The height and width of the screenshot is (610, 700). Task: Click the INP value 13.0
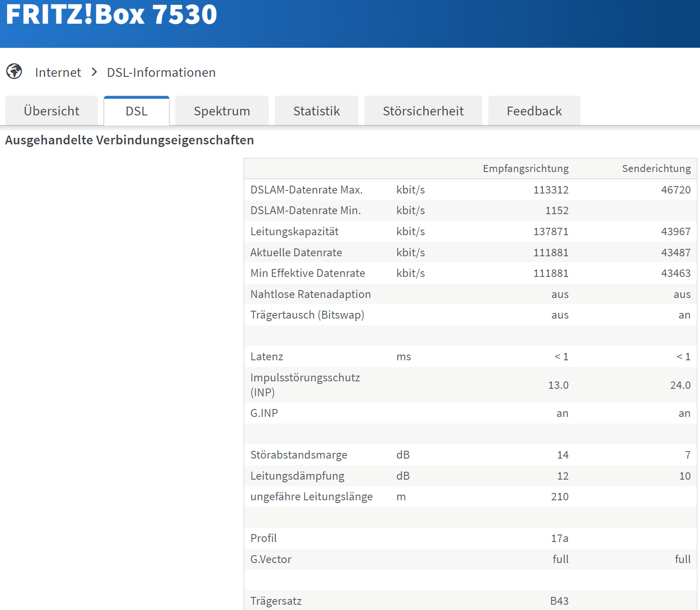[x=558, y=385]
